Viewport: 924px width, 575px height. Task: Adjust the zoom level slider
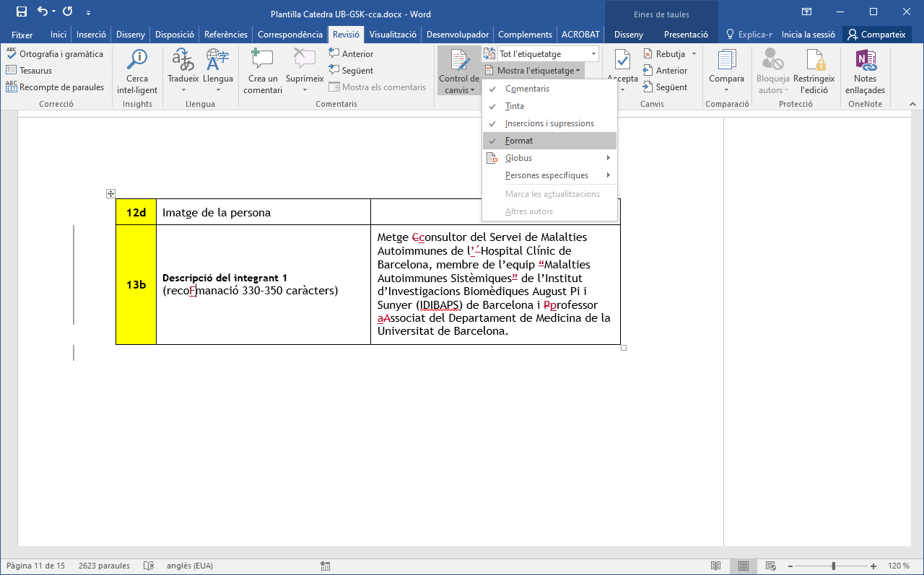pyautogui.click(x=833, y=566)
